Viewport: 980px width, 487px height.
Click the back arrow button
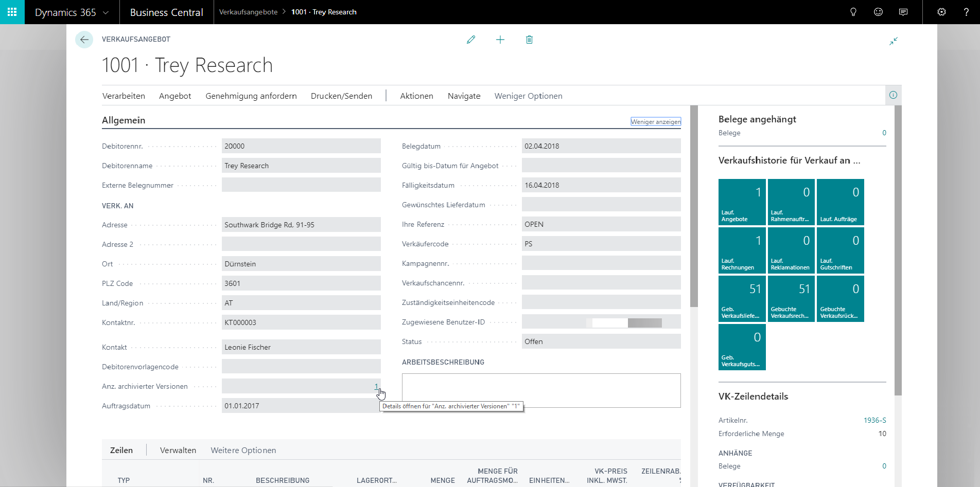point(84,40)
